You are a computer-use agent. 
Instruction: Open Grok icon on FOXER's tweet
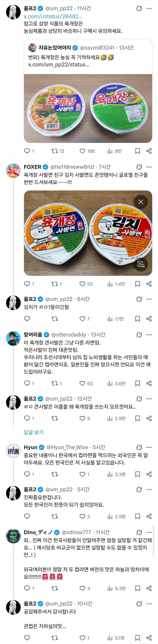tap(139, 167)
